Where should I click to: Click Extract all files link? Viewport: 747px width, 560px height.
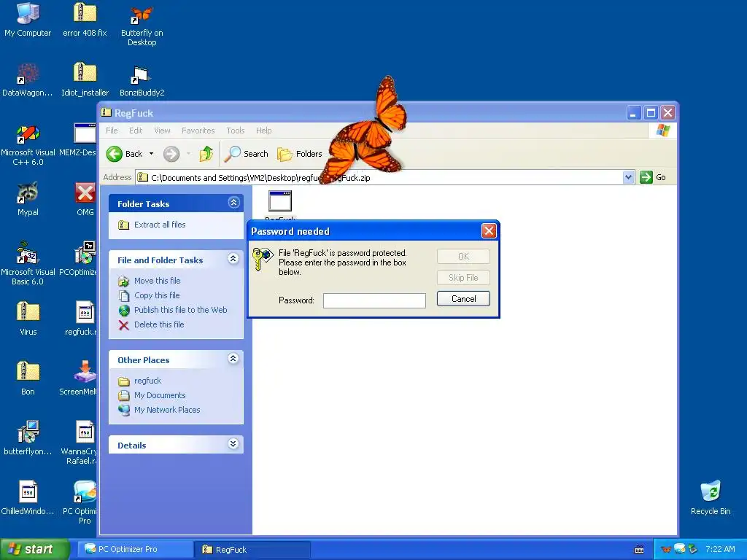(x=160, y=225)
